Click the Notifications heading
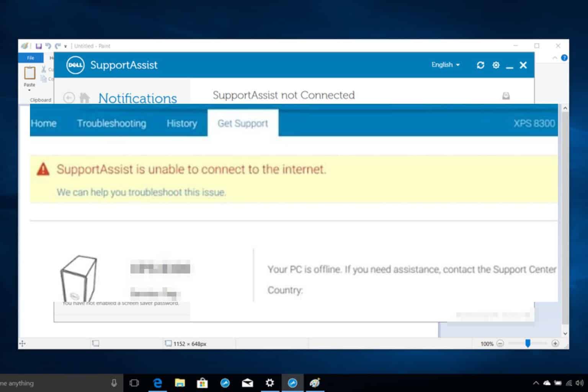Screen dimensions: 588x392 [x=137, y=98]
